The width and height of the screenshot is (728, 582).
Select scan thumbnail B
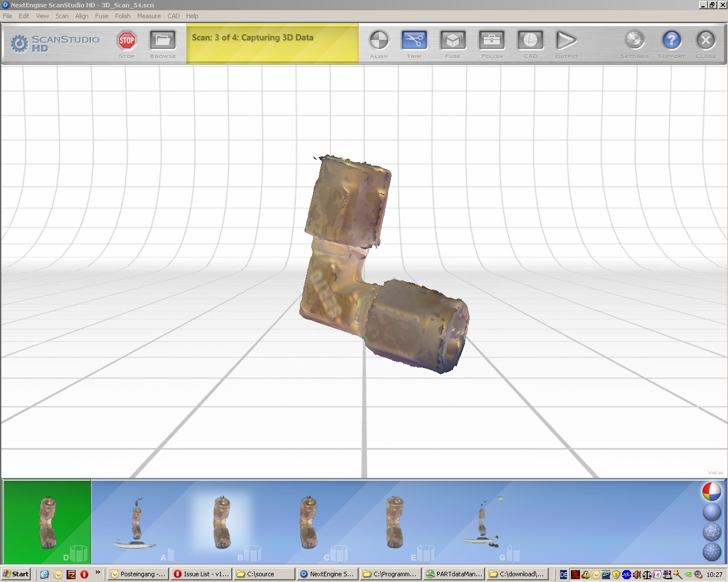[222, 522]
